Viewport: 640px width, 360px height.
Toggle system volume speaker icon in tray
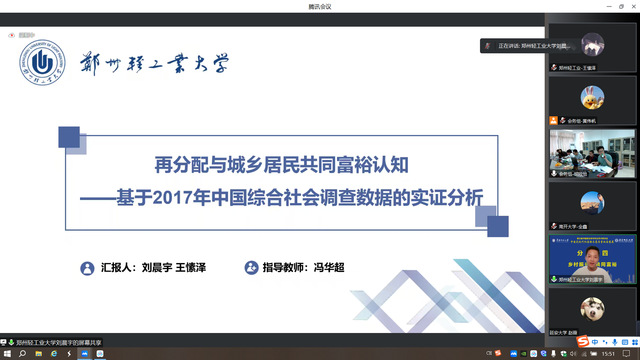tap(573, 353)
